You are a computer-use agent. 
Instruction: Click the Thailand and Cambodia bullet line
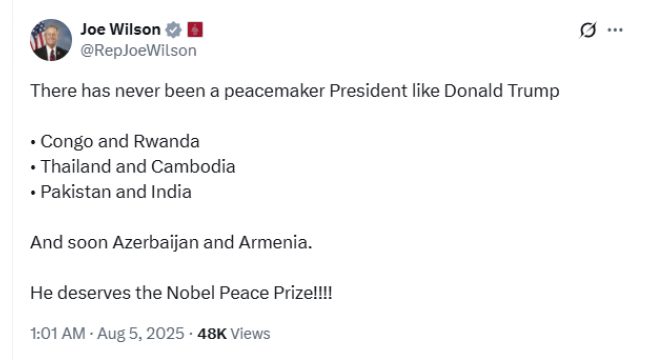click(133, 167)
